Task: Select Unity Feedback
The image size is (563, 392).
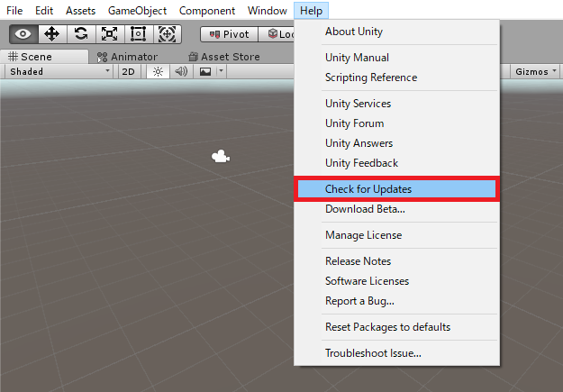Action: pos(396,163)
